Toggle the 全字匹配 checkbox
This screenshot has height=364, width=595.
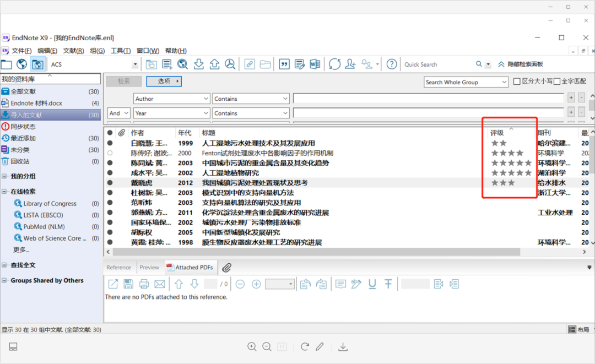pos(556,82)
